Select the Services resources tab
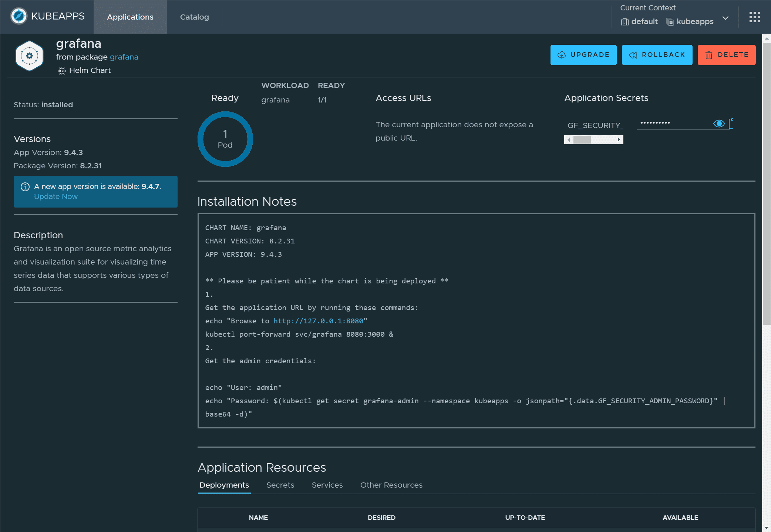Image resolution: width=771 pixels, height=532 pixels. point(327,485)
